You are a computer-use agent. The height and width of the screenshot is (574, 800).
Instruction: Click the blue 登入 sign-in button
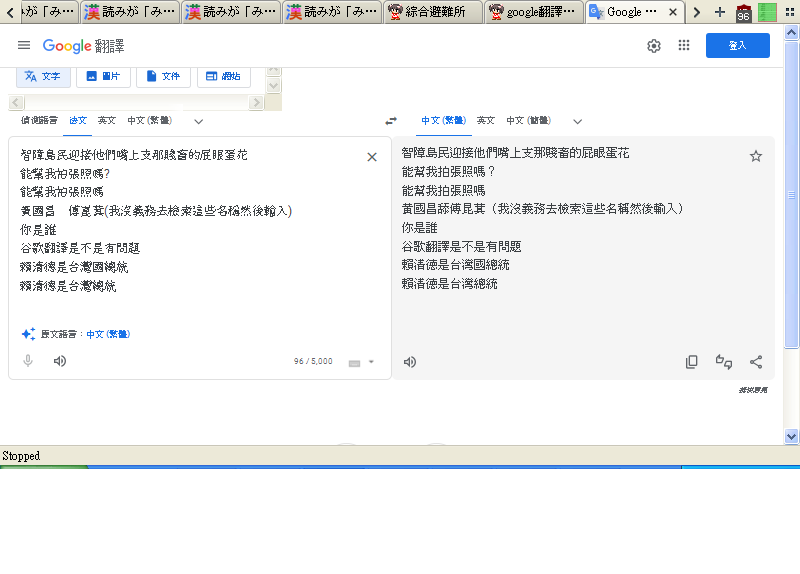738,45
